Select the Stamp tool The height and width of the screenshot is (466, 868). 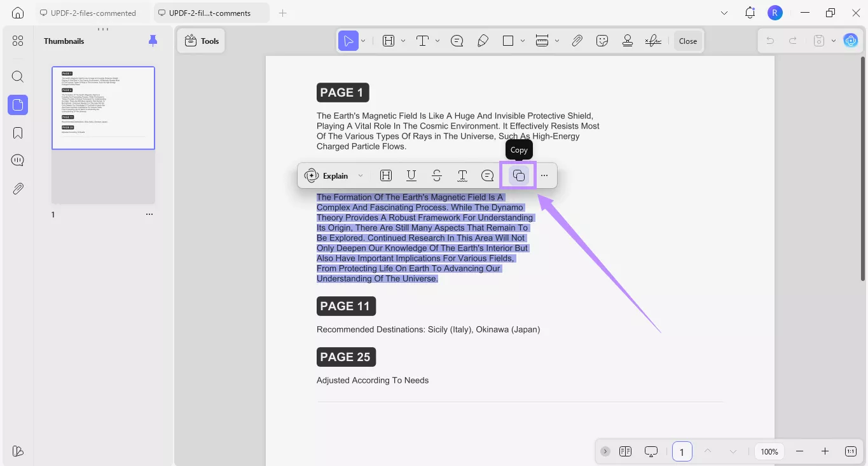[x=627, y=40]
